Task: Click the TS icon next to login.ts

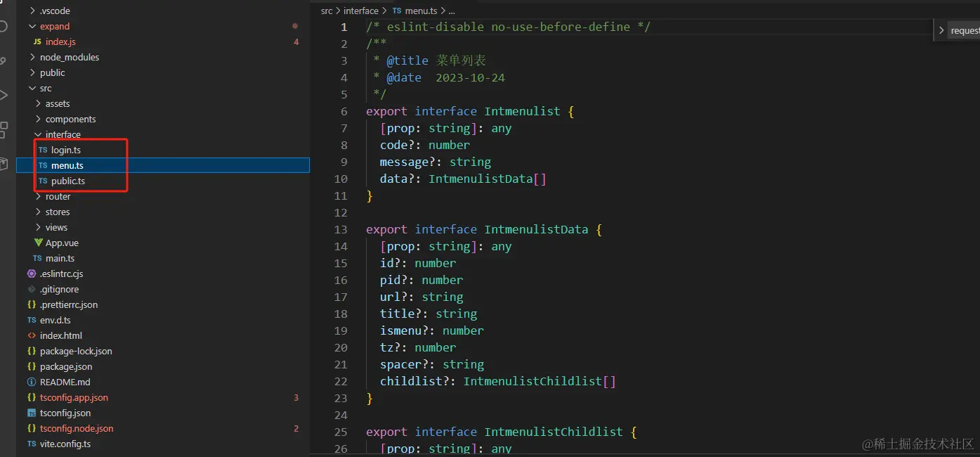Action: click(x=43, y=150)
